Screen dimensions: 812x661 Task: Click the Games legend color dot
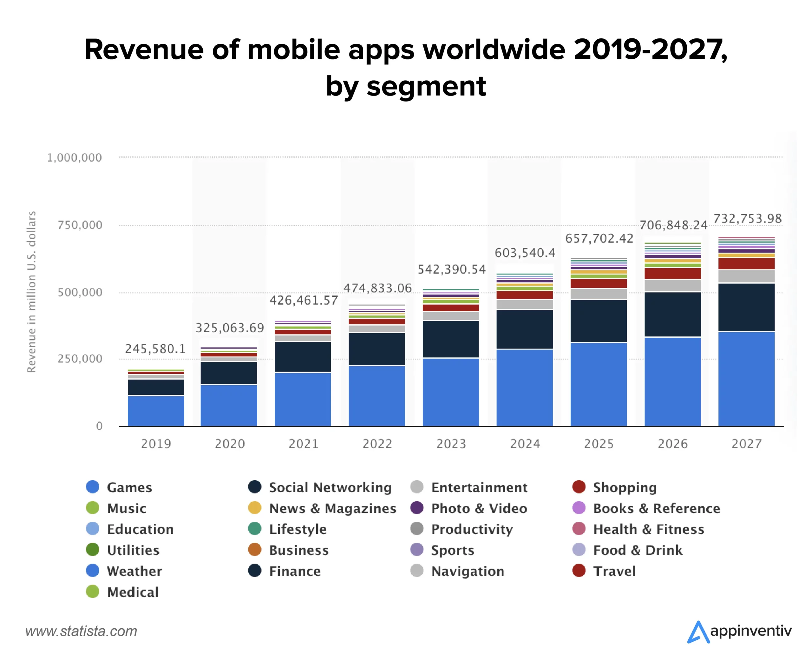click(93, 487)
